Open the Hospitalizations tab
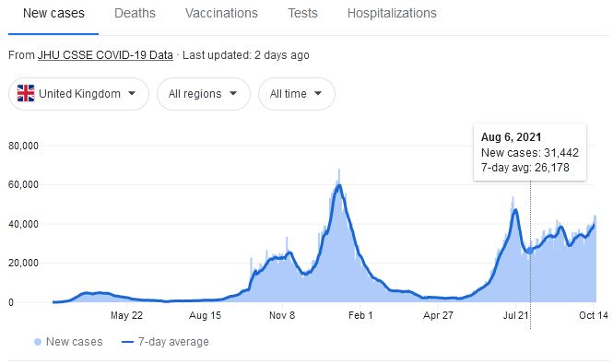 pos(392,13)
